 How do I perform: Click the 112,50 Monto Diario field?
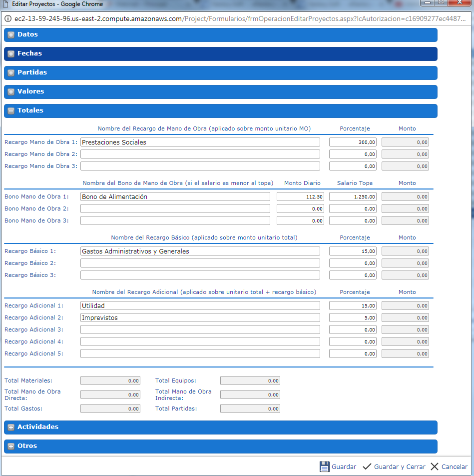coord(300,196)
